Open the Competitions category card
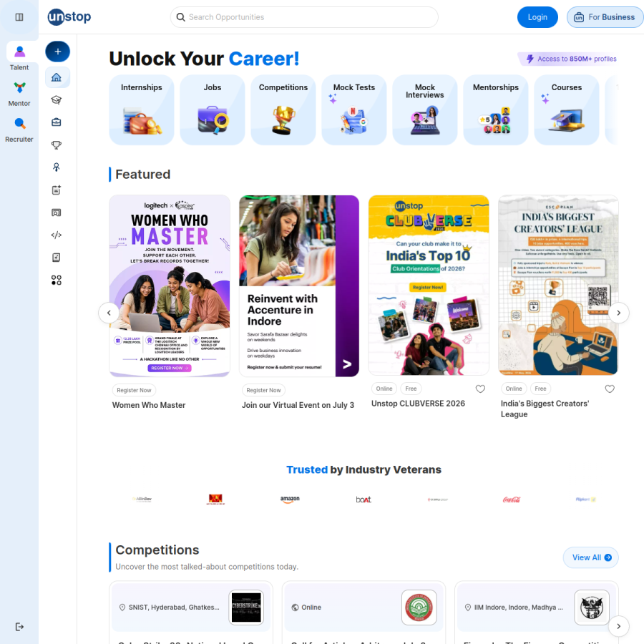 point(283,109)
